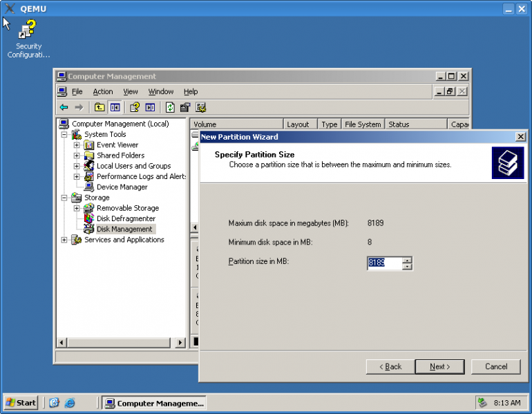Open the Action menu
This screenshot has width=532, height=414.
(x=102, y=91)
